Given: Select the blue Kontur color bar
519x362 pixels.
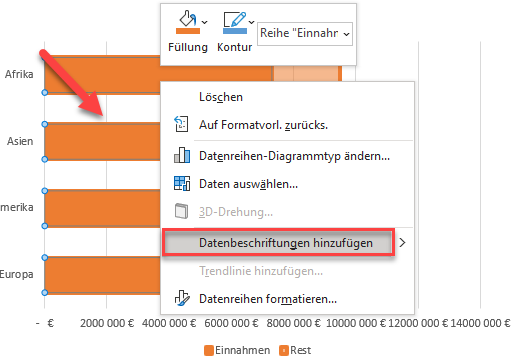Looking at the screenshot, I should pyautogui.click(x=235, y=31).
